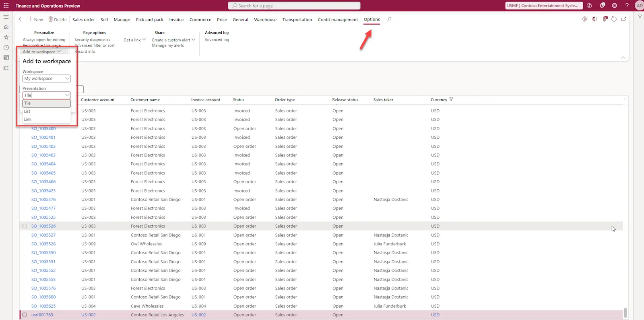Click Security diagnostics

pos(92,40)
